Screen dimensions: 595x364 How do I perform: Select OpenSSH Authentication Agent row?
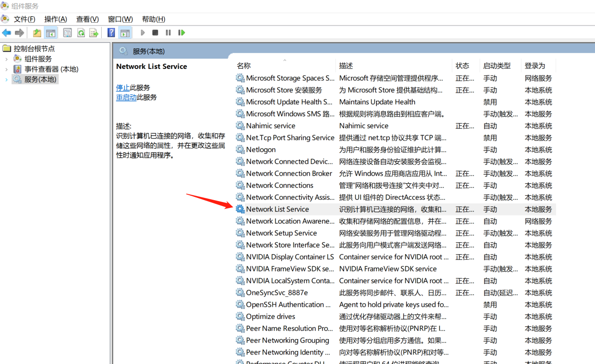395,305
